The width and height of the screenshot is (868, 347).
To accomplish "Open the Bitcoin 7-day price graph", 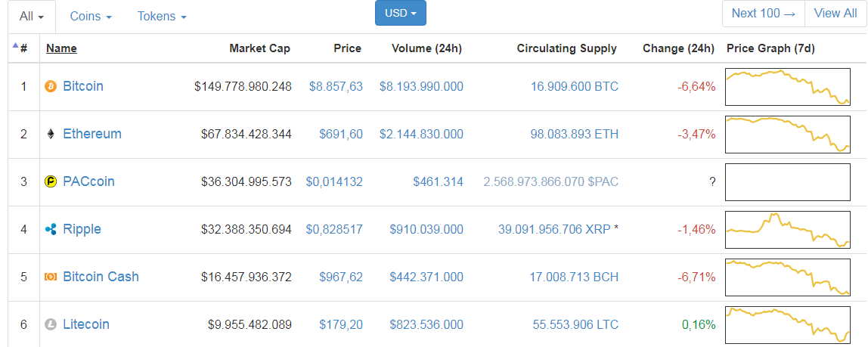I will pos(787,87).
